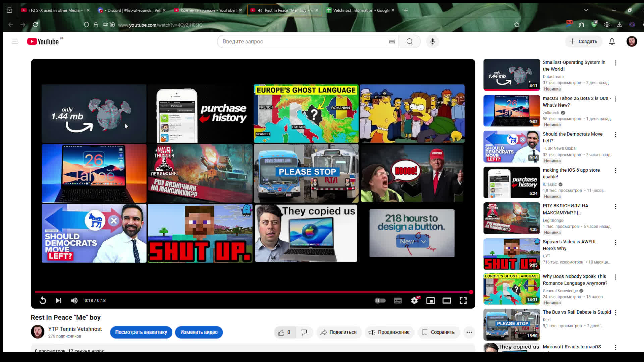Open Kezi channel name in sidebar
Image resolution: width=644 pixels, height=362 pixels.
(x=546, y=320)
